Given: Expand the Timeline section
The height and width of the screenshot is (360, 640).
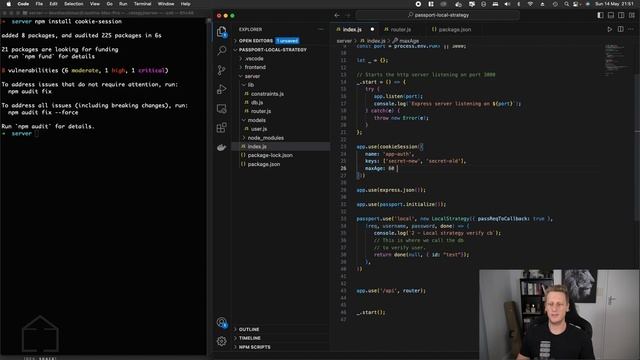Looking at the screenshot, I should [250, 338].
